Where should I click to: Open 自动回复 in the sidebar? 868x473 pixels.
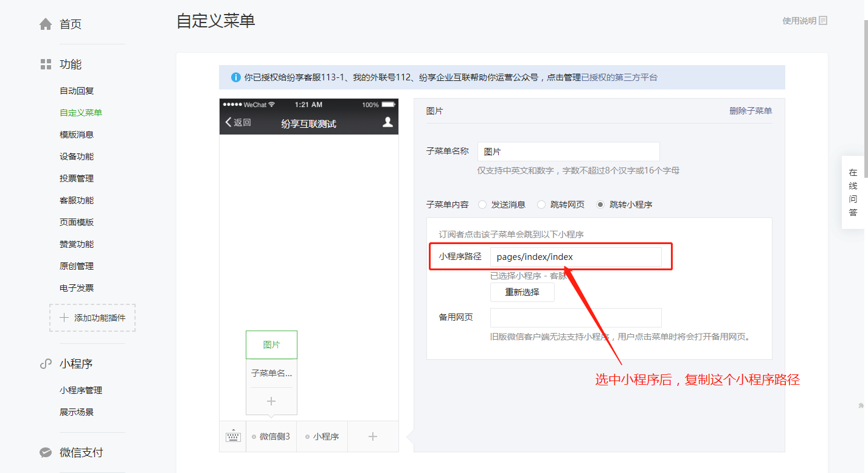77,91
